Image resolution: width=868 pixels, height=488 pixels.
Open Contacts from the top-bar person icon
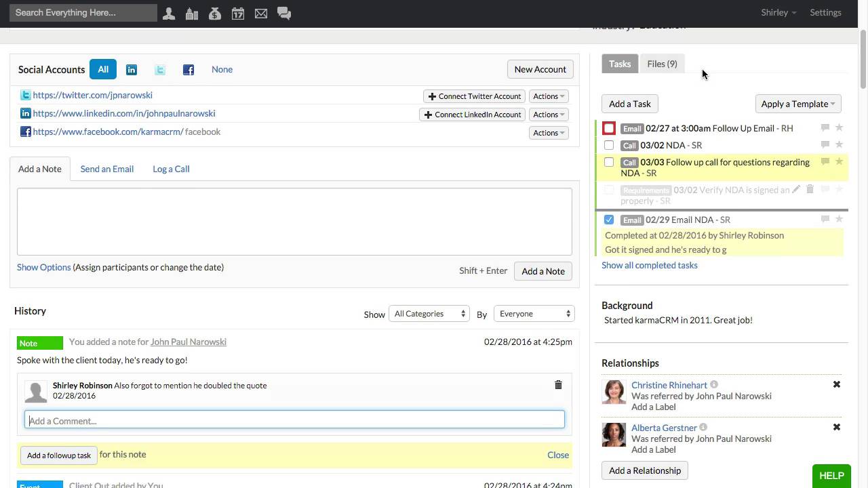169,13
